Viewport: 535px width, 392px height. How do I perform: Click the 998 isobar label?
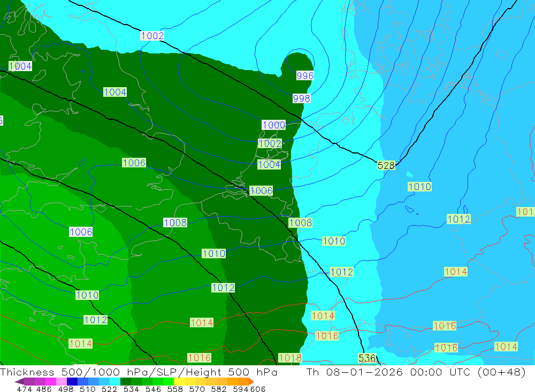point(302,98)
